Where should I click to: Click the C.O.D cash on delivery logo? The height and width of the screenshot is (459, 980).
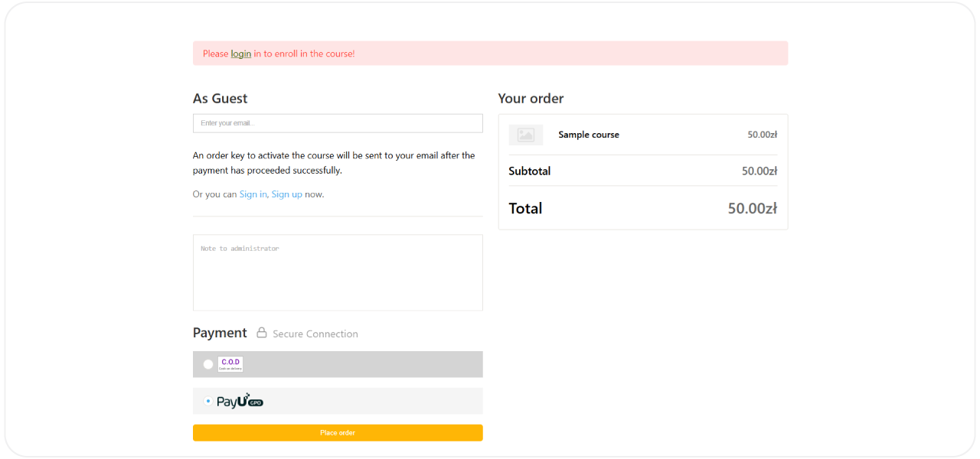(x=230, y=364)
